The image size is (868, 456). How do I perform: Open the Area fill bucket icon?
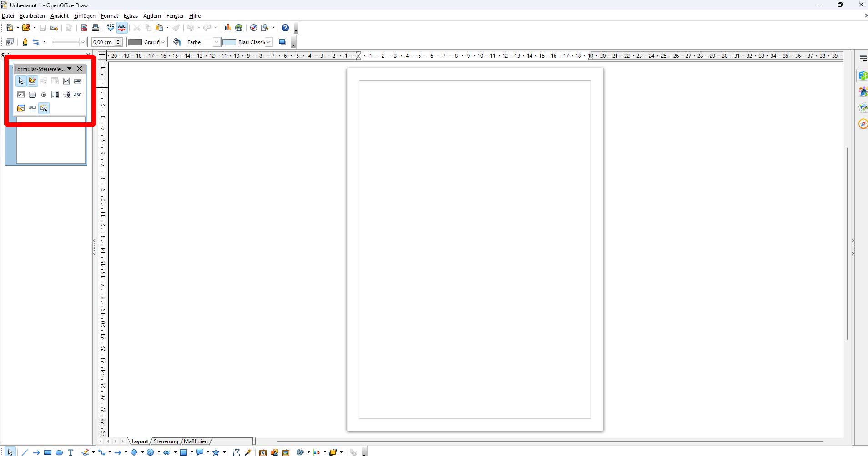click(x=177, y=42)
